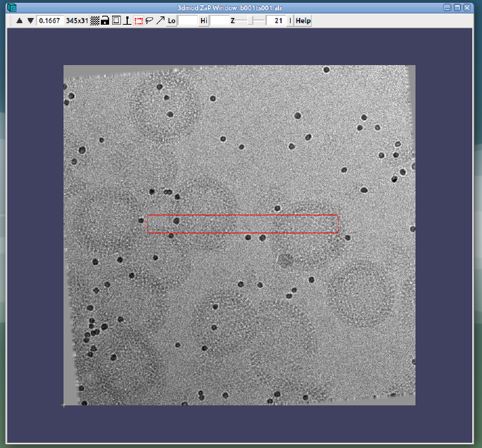Click the zoom value field 0.1667
Screen dimensions: 482x448
[50, 21]
